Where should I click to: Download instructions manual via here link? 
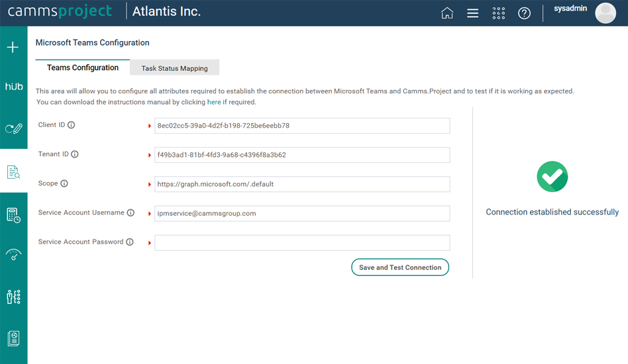tap(214, 102)
